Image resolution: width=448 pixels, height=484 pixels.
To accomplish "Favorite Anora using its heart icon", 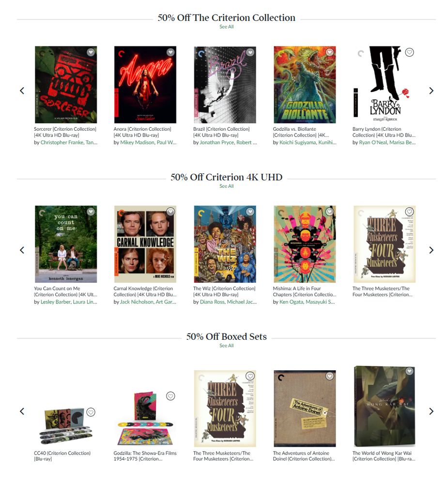I will 170,52.
